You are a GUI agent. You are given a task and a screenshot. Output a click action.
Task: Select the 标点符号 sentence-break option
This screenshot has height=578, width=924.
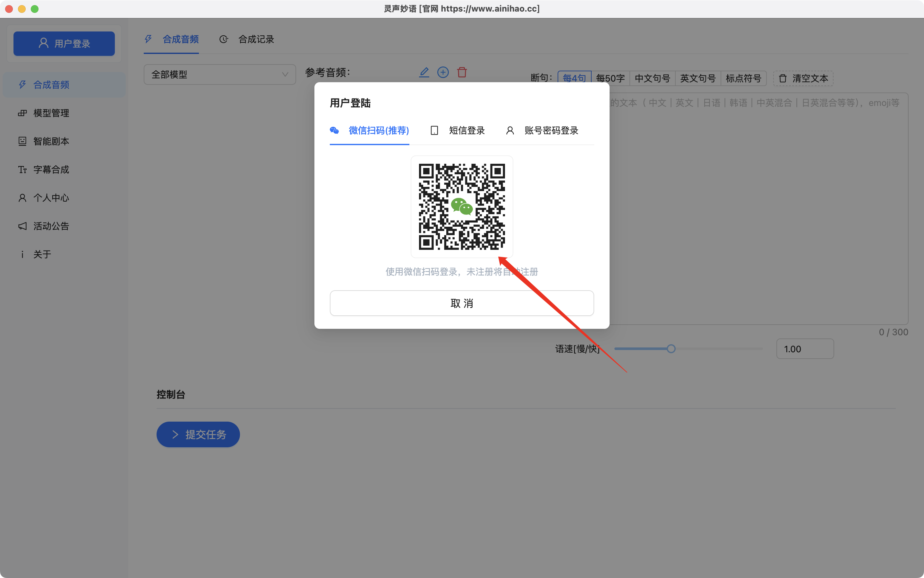pos(743,78)
